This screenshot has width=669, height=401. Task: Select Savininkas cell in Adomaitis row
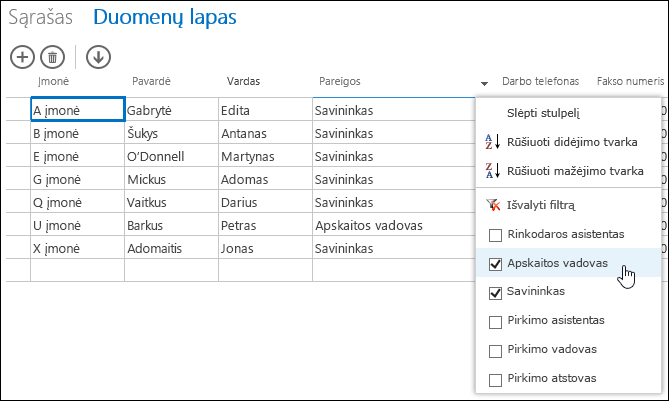(394, 247)
